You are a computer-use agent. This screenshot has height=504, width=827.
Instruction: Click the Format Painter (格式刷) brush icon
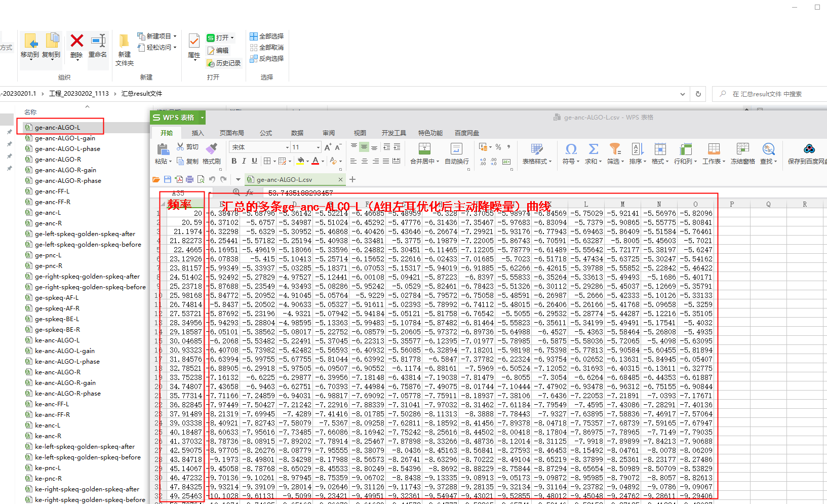coord(212,148)
